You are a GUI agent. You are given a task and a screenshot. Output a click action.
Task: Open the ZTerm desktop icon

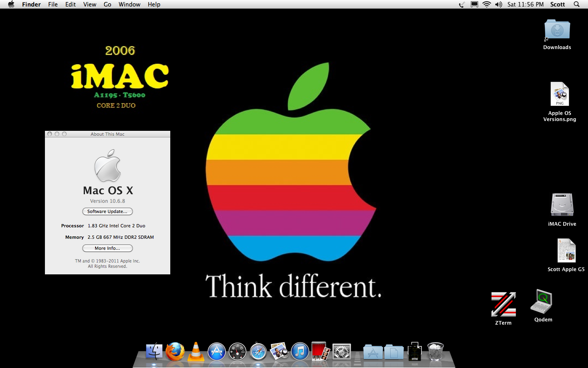tap(503, 305)
